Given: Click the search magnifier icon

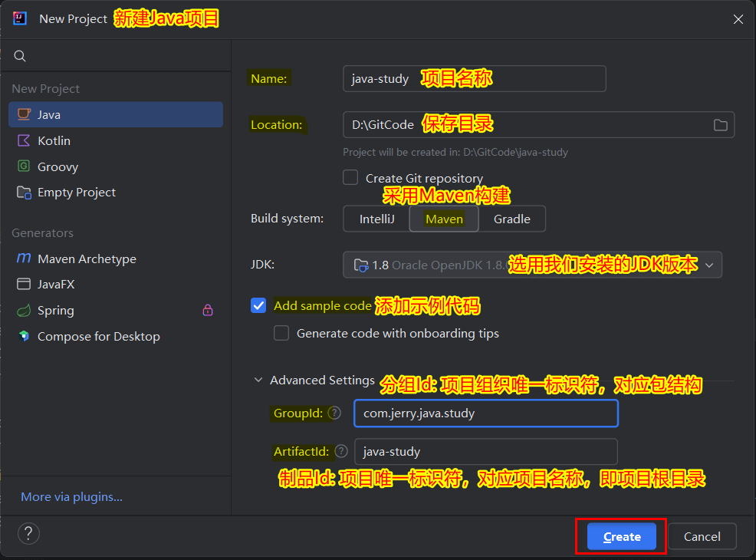Looking at the screenshot, I should point(20,56).
